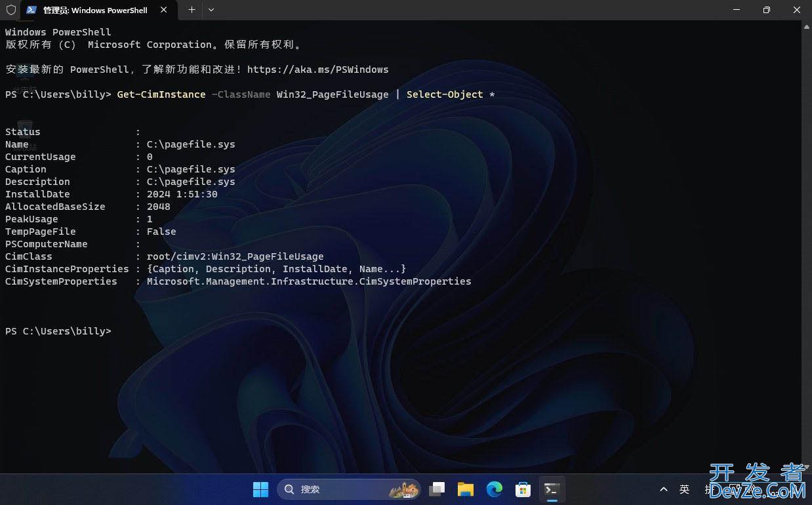
Task: Open a new terminal tab with plus
Action: click(192, 10)
